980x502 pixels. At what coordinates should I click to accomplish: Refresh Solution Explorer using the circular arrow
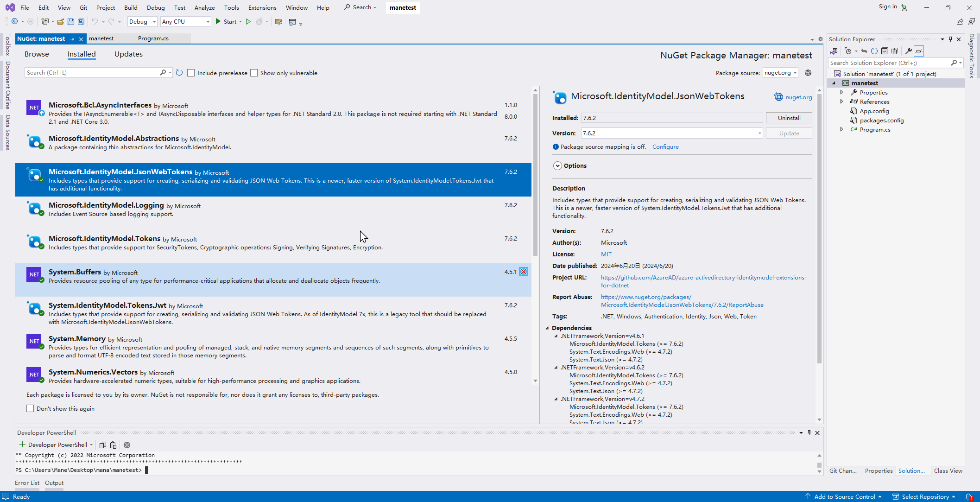[874, 51]
